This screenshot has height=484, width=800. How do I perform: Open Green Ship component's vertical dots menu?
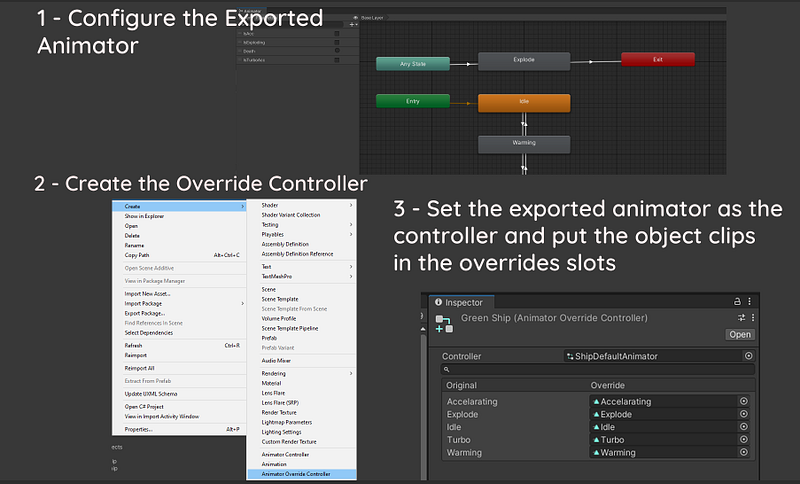click(x=753, y=317)
